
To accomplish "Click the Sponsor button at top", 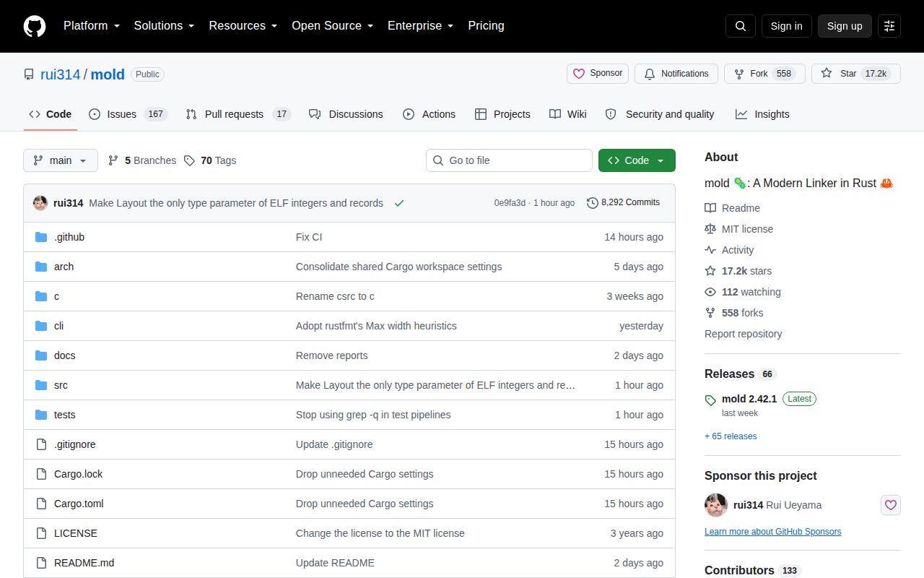I will [x=598, y=74].
